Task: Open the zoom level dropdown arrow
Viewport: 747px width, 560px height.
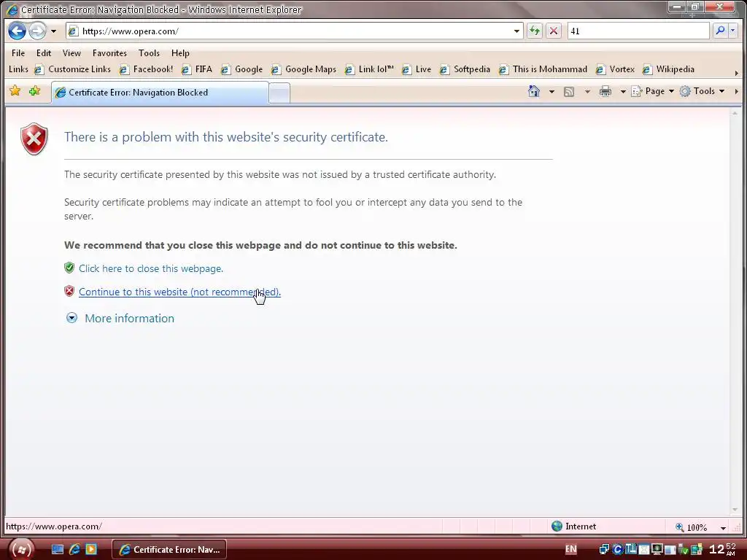Action: coord(723,528)
